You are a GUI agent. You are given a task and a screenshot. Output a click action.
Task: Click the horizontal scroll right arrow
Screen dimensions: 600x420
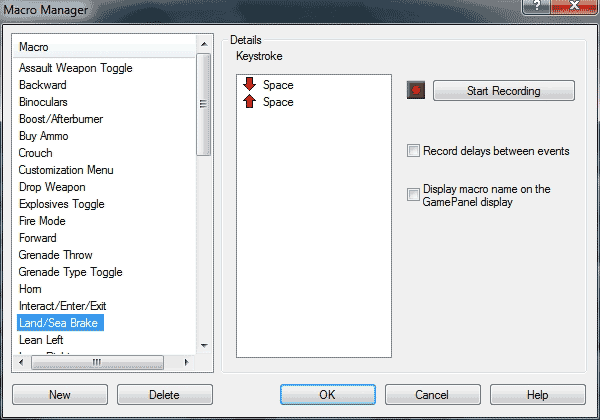pos(186,362)
